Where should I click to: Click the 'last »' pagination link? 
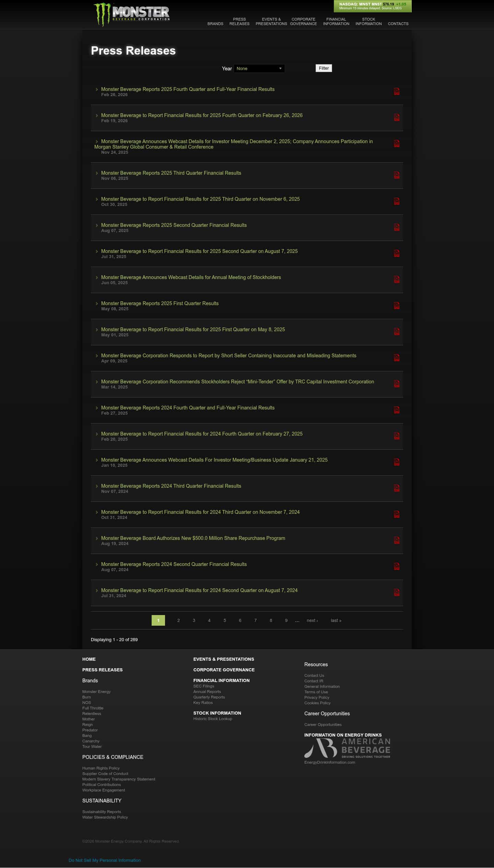coord(336,621)
